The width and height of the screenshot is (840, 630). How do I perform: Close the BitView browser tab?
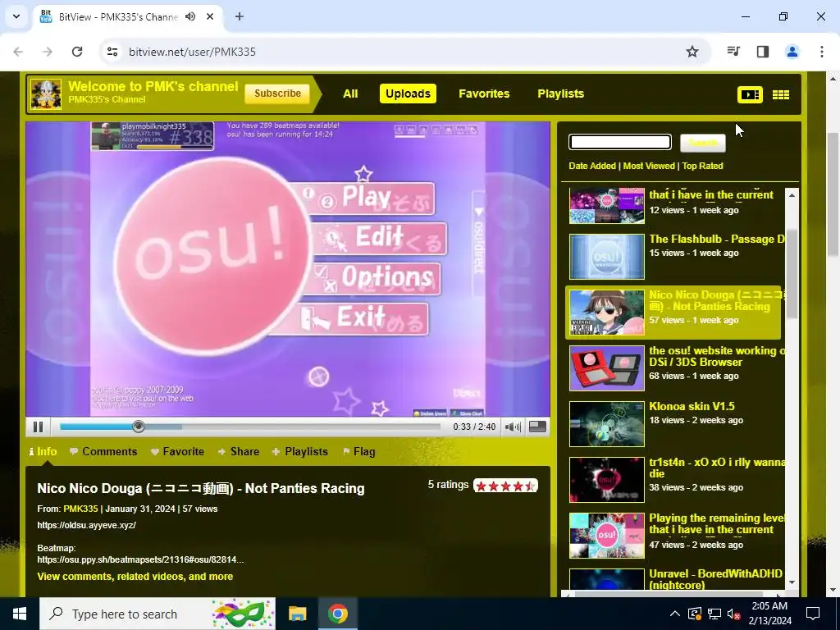(210, 16)
